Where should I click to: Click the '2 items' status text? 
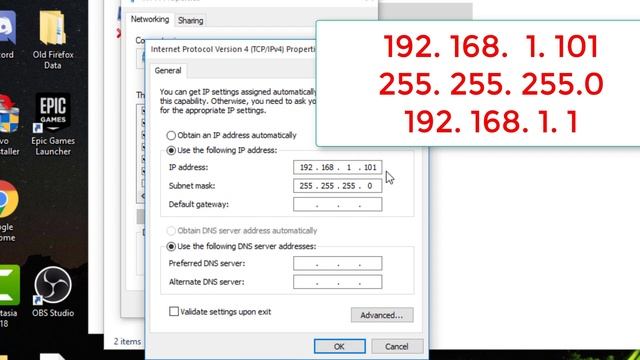tap(127, 341)
